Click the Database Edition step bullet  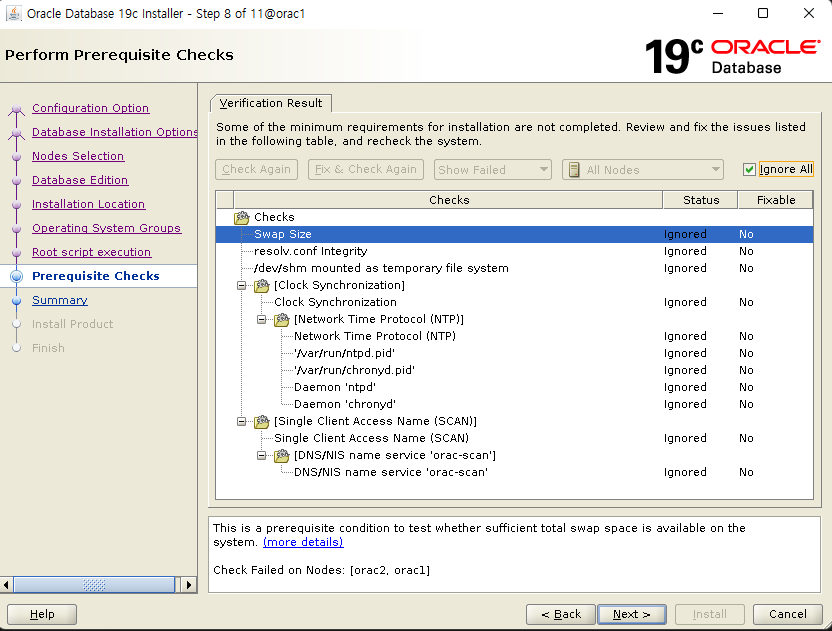coord(16,180)
